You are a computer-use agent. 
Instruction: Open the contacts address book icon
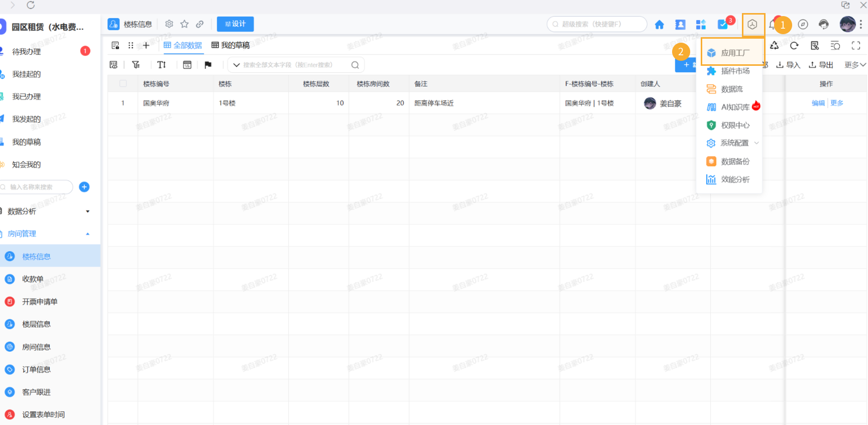click(680, 25)
